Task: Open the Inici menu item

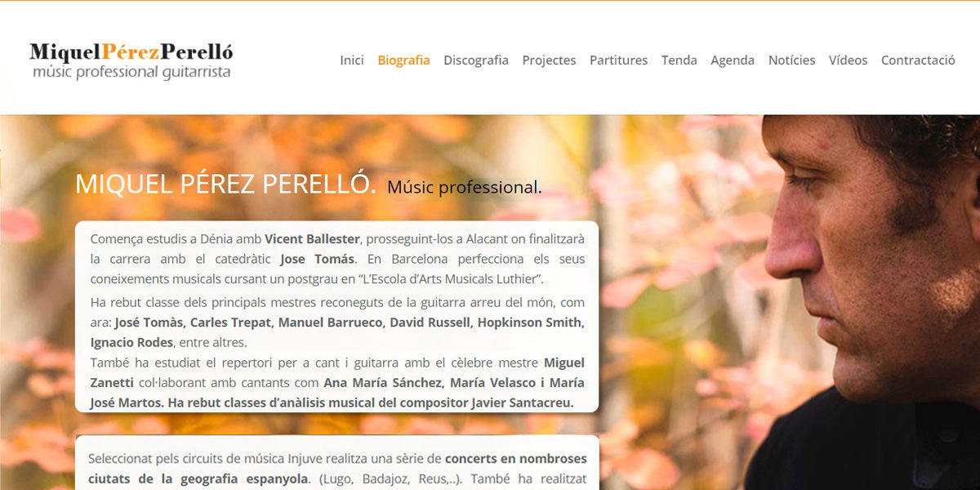Action: [x=352, y=60]
